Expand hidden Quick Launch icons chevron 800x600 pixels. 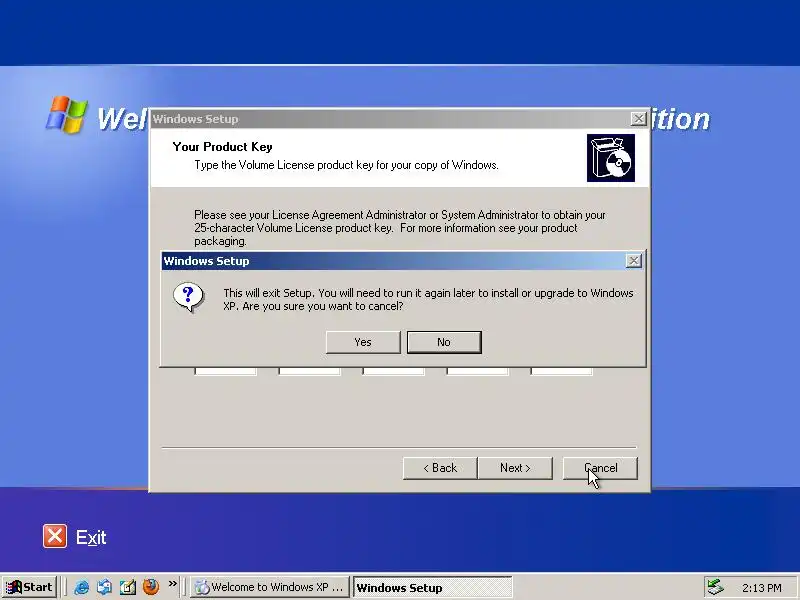[173, 584]
